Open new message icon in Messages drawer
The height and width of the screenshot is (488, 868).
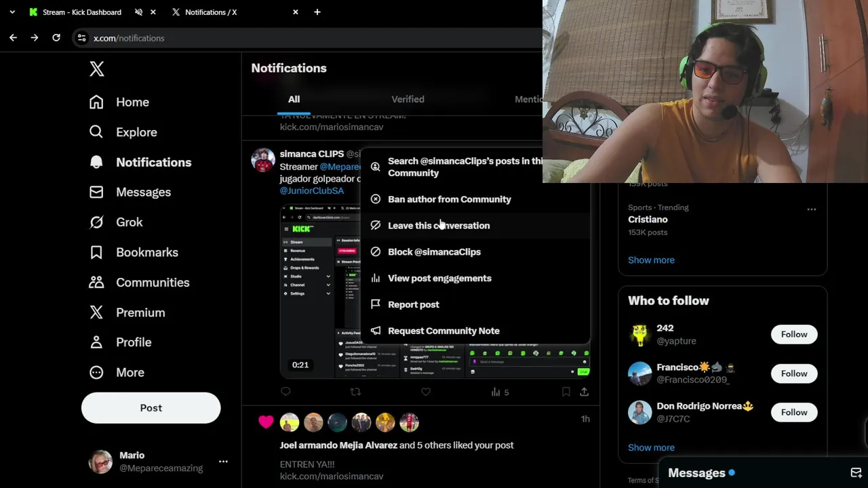tap(856, 473)
